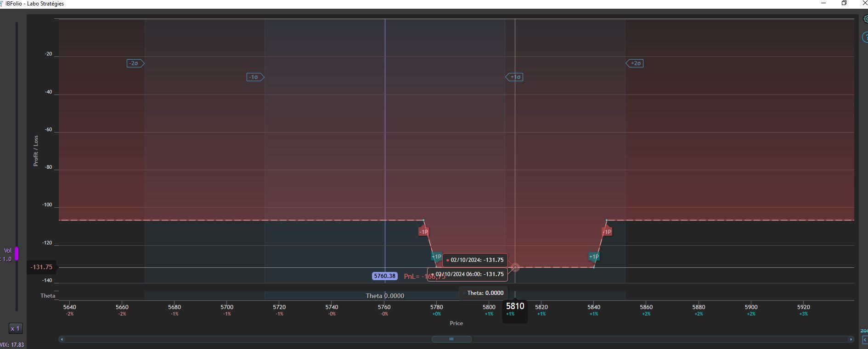This screenshot has height=349, width=868.
Task: Click the horizontal scrollbar thumb
Action: tap(451, 339)
